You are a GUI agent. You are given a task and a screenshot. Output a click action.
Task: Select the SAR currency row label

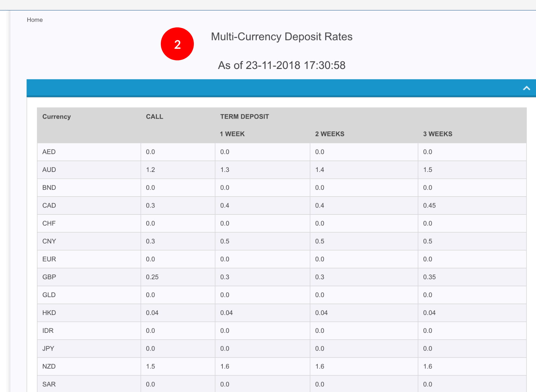tap(49, 384)
